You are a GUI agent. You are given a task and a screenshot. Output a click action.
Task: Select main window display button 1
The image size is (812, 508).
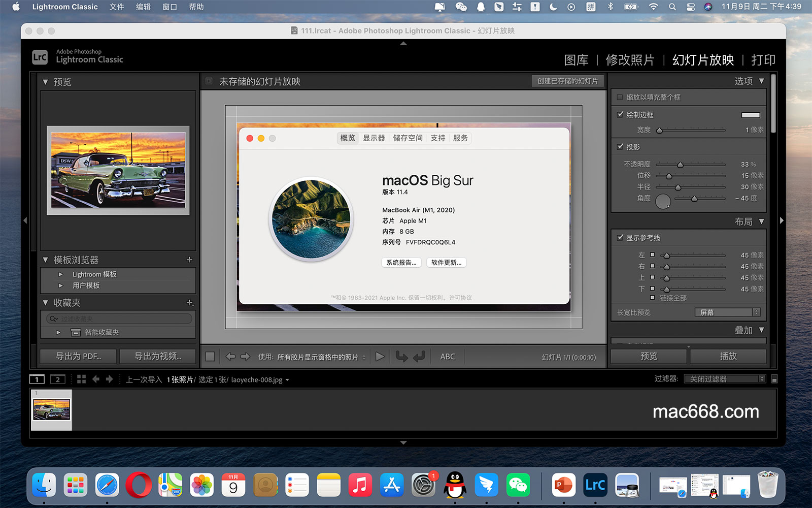pyautogui.click(x=37, y=379)
